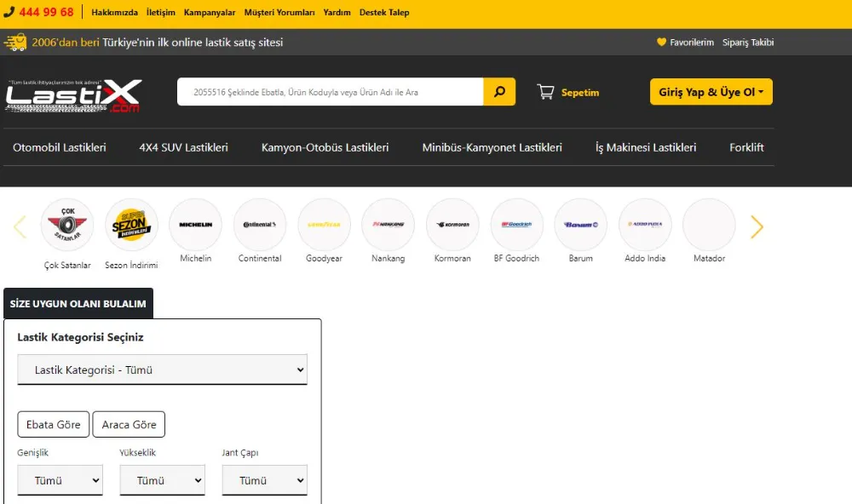Click the Sezon İndirimi label text
Viewport: 852px width, 504px height.
point(131,265)
